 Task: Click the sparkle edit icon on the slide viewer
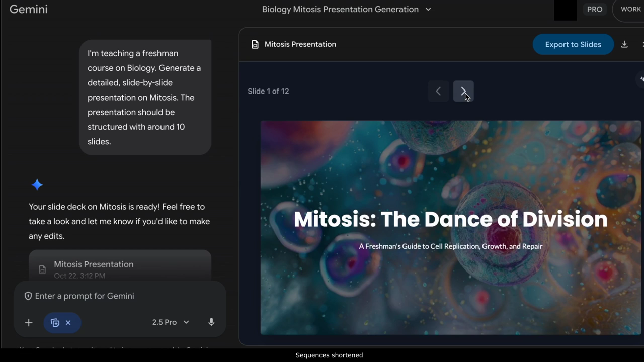pos(641,79)
